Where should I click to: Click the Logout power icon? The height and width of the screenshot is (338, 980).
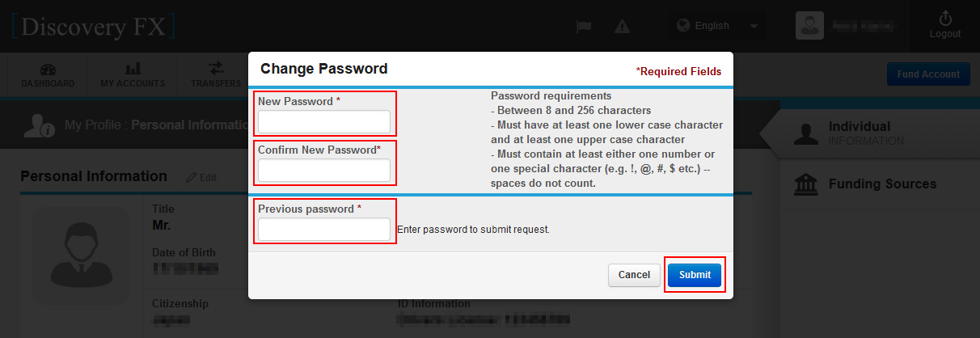pos(945,18)
